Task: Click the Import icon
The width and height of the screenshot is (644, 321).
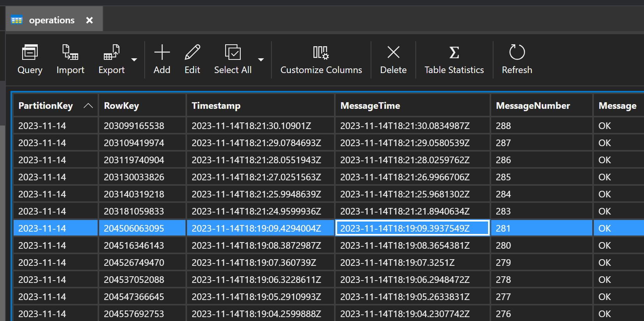Action: [70, 59]
